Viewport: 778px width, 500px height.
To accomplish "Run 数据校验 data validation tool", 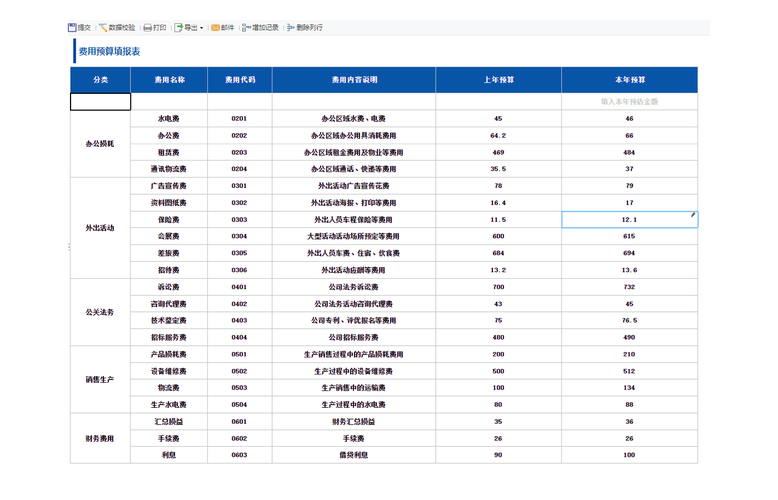I will [x=117, y=28].
